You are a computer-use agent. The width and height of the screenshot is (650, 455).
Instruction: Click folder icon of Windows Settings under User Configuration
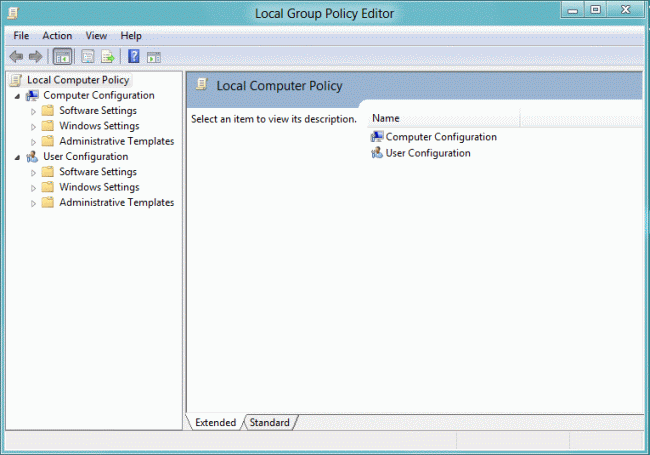pyautogui.click(x=48, y=187)
